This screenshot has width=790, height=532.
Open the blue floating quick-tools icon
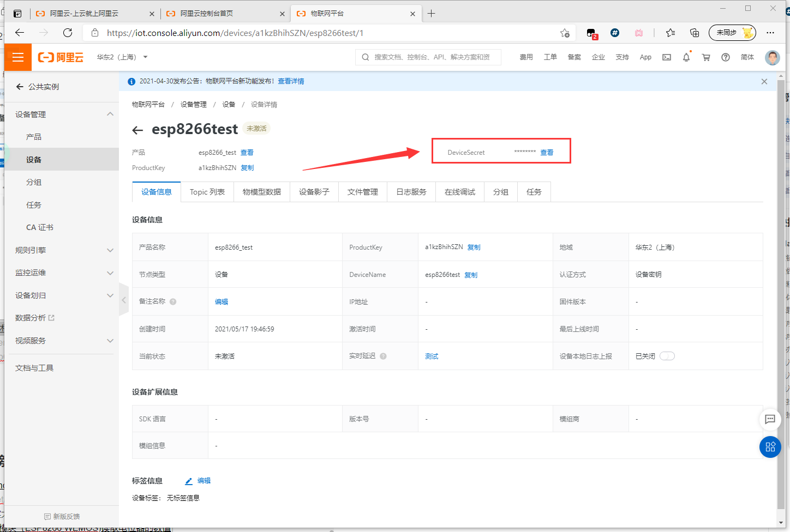point(770,447)
